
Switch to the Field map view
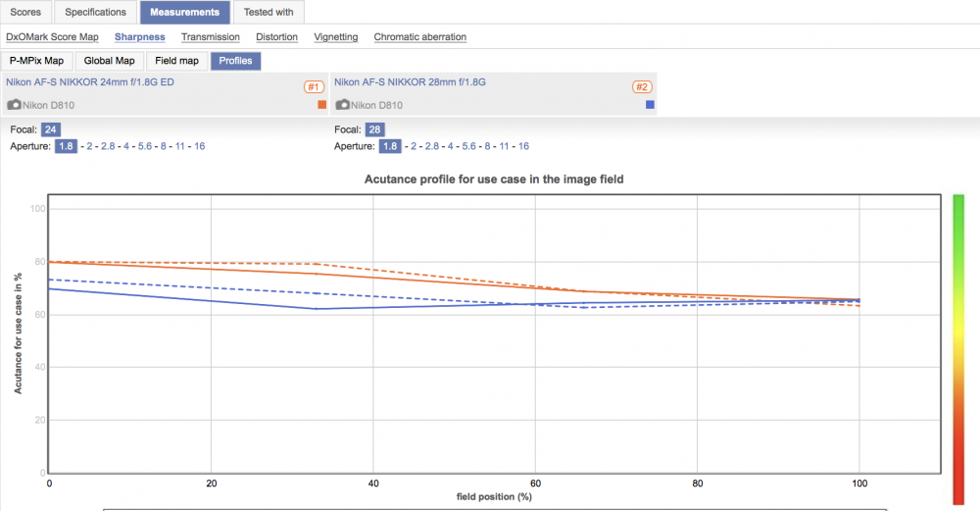tap(176, 61)
